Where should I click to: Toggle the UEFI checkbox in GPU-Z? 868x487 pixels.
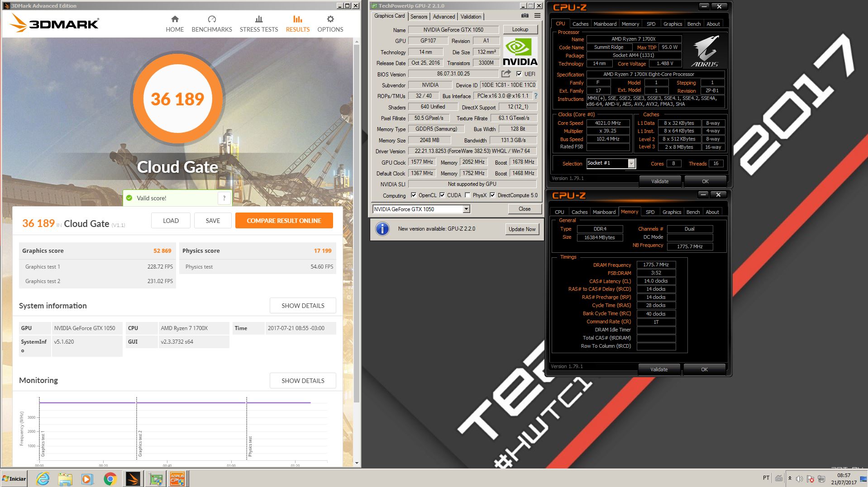519,74
